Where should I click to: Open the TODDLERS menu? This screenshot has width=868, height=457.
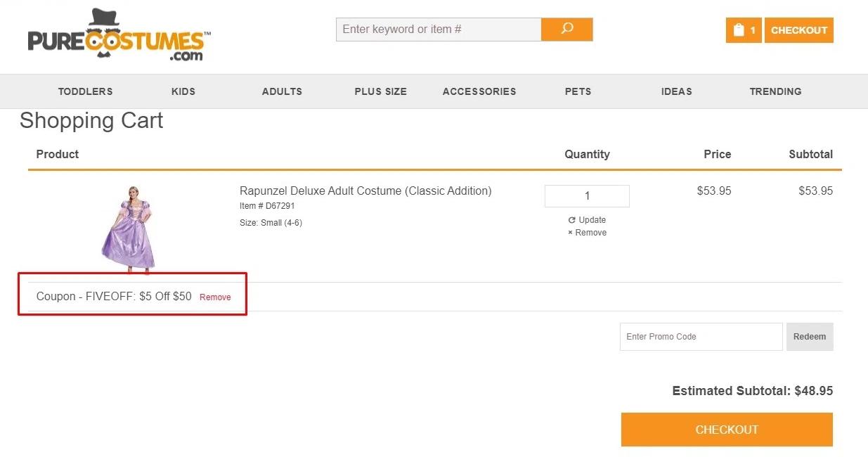pos(85,91)
